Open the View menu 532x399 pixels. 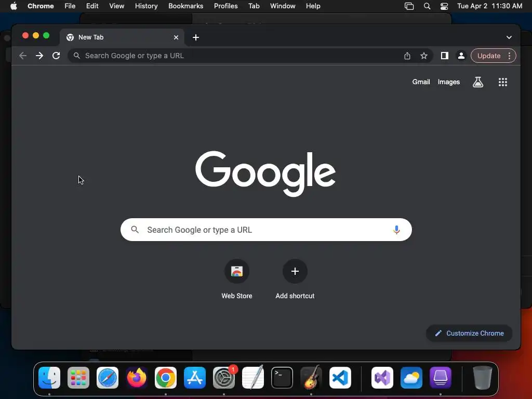[117, 6]
